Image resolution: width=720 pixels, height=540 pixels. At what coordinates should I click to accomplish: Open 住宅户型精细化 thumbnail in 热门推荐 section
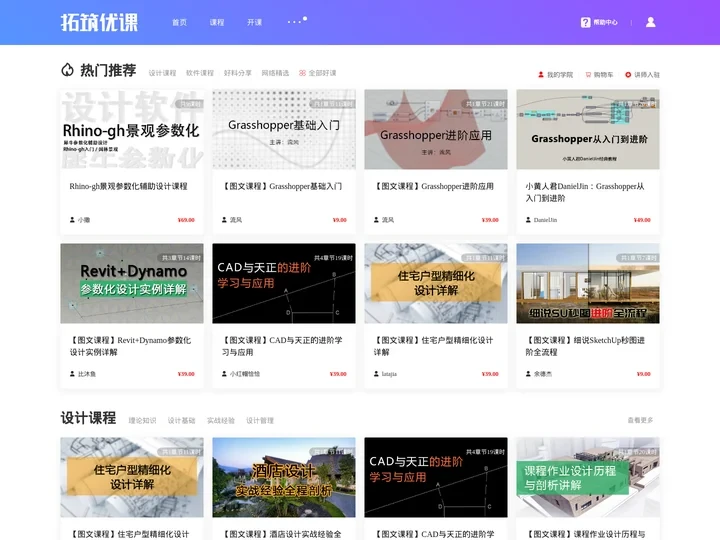point(436,283)
